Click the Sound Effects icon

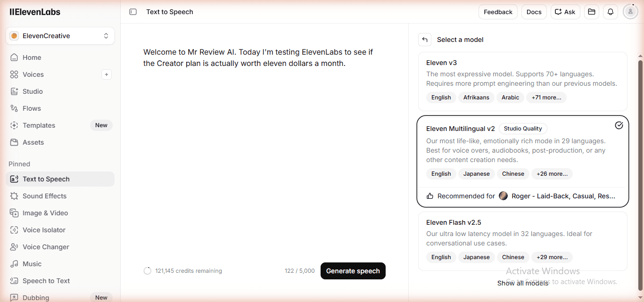[14, 196]
